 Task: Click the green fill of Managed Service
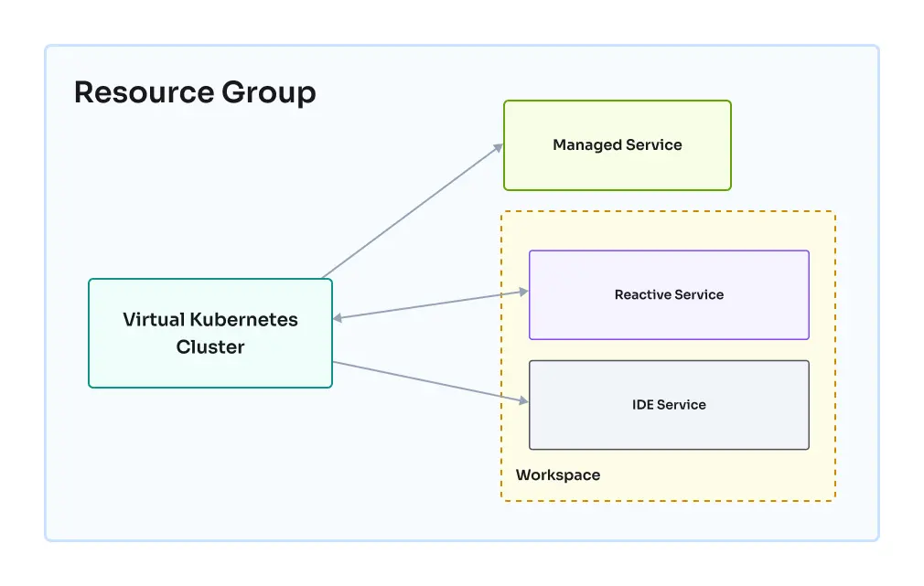tap(617, 169)
